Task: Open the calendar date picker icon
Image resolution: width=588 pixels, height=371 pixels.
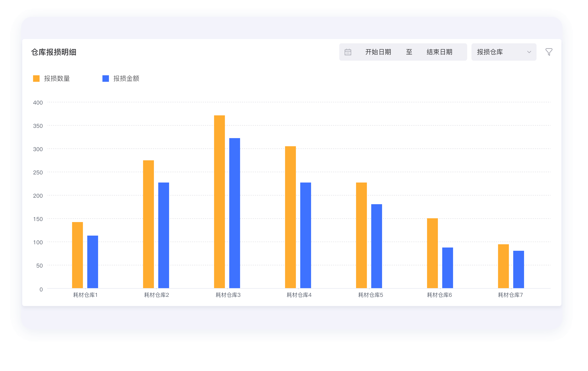Action: pyautogui.click(x=348, y=52)
